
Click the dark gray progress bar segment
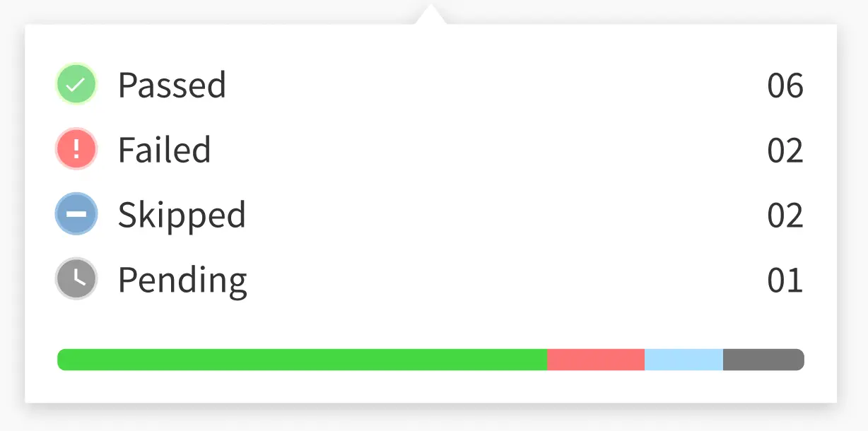[763, 360]
